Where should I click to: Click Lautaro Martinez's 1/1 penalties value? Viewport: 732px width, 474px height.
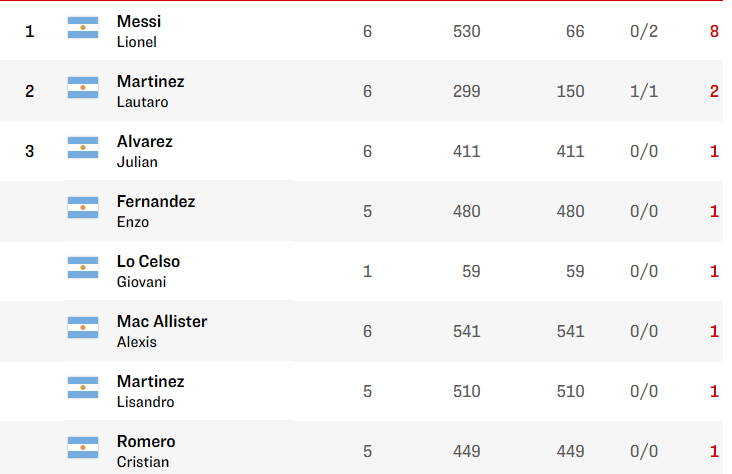[644, 91]
